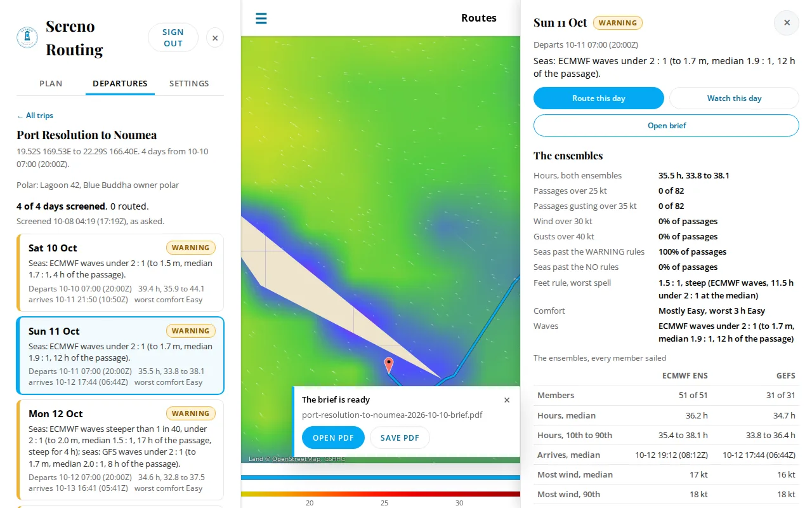
Task: Click 'Polar: Lagoon 42, Blue Buddha owner polar'
Action: coord(98,185)
